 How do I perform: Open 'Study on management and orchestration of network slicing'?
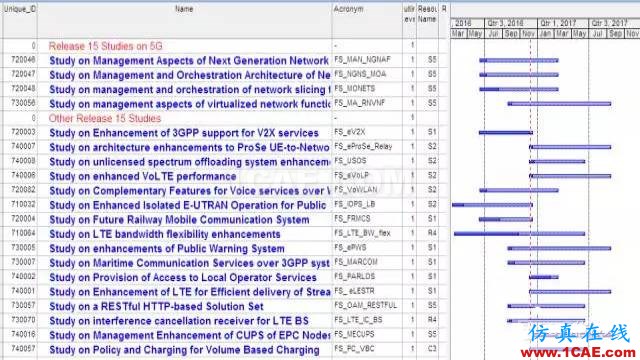pyautogui.click(x=190, y=89)
